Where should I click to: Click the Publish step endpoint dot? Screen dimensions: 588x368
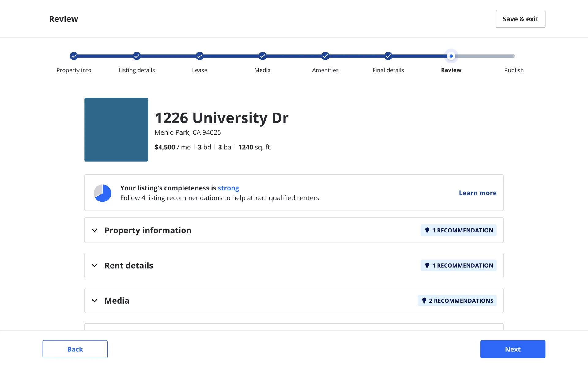(x=514, y=56)
